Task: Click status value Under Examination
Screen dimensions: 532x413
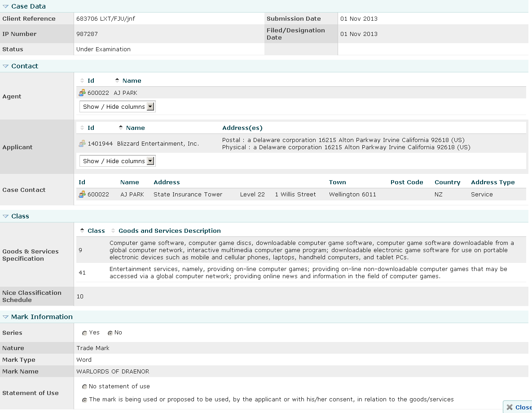Action: tap(104, 49)
